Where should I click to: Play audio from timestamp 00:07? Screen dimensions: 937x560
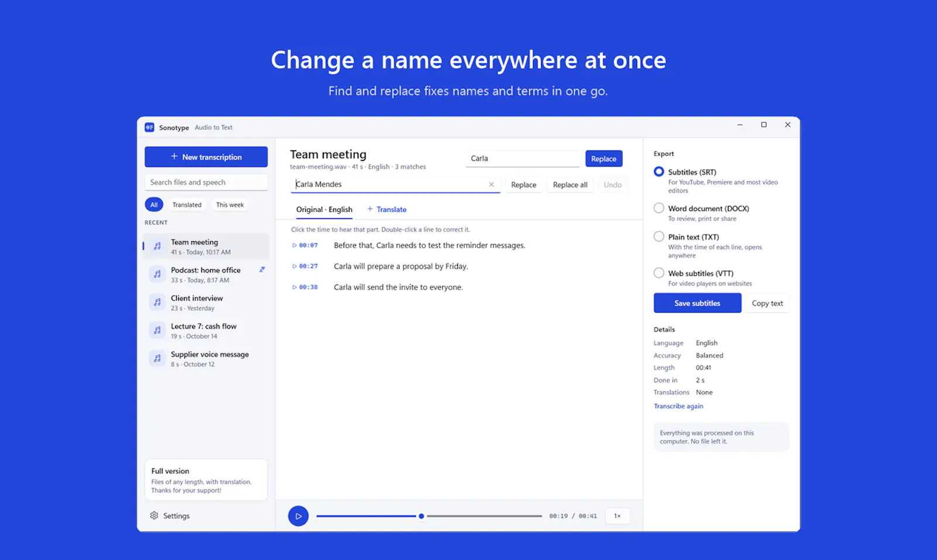point(305,245)
